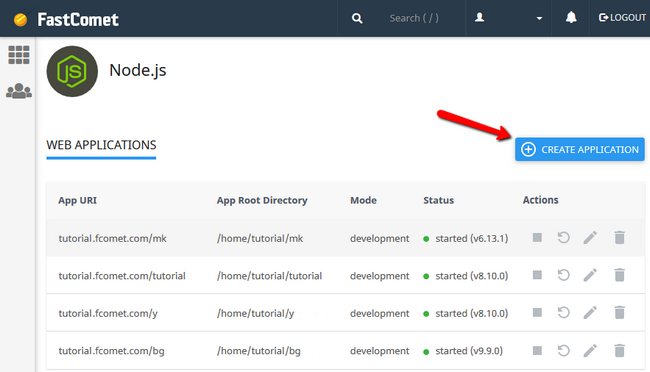This screenshot has width=650, height=372.
Task: Stop the tutorial.fcomet.com/tutorial application
Action: tap(537, 275)
